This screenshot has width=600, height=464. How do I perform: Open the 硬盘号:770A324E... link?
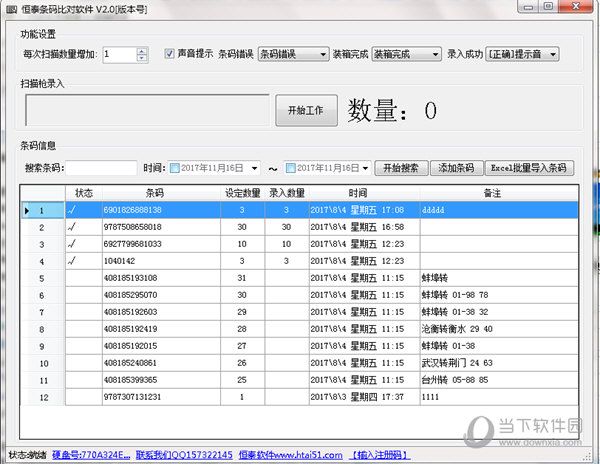(x=91, y=455)
